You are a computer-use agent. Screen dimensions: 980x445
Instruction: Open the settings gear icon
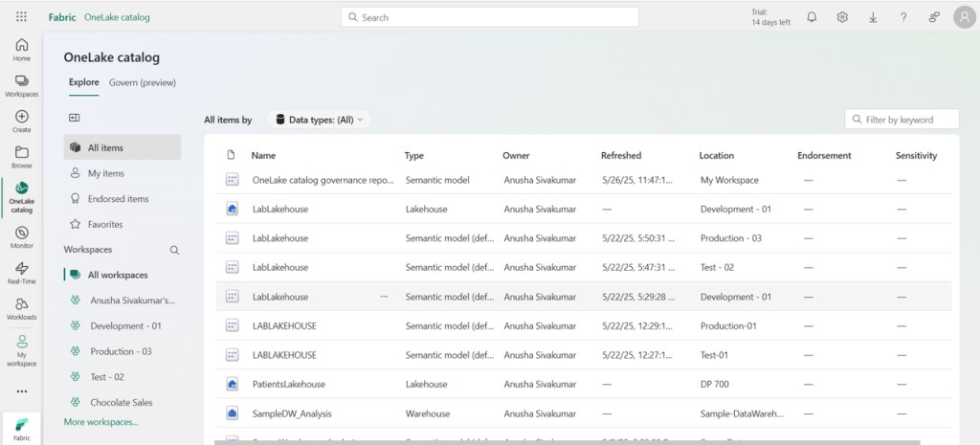842,17
